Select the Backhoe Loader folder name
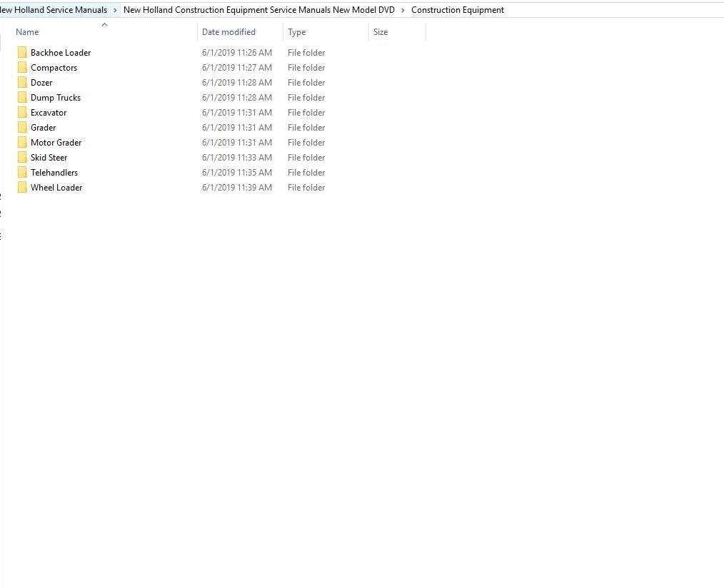The width and height of the screenshot is (724, 588). coord(61,53)
